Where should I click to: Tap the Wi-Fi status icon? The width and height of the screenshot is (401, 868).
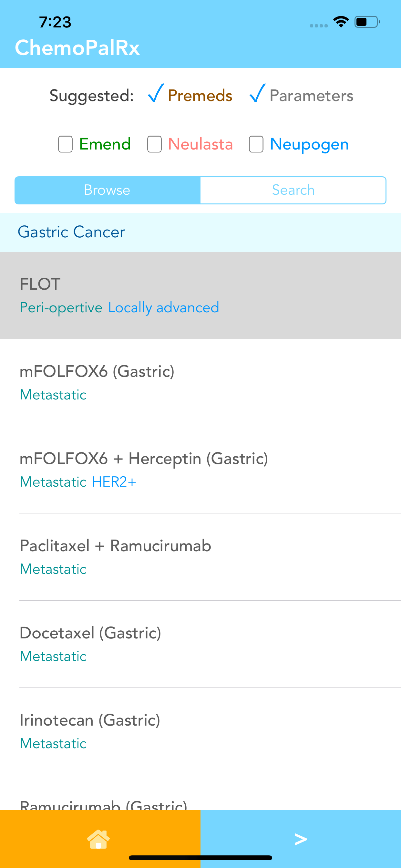pyautogui.click(x=341, y=22)
